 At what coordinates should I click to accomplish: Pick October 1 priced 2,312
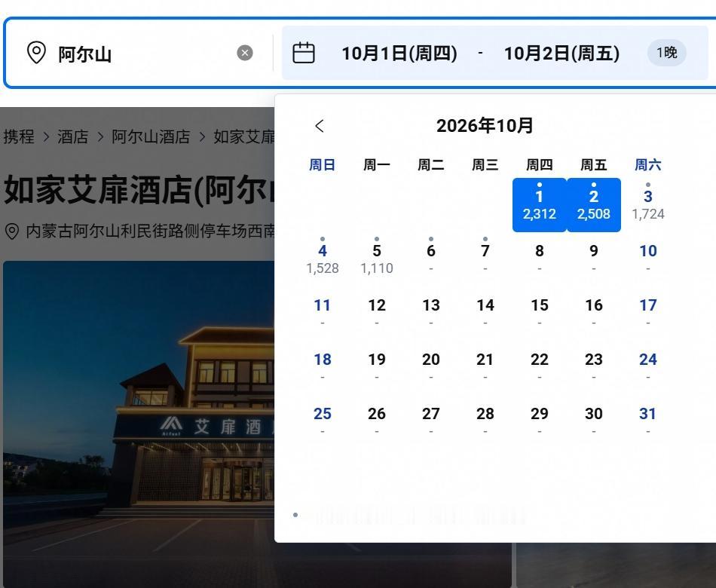click(540, 205)
